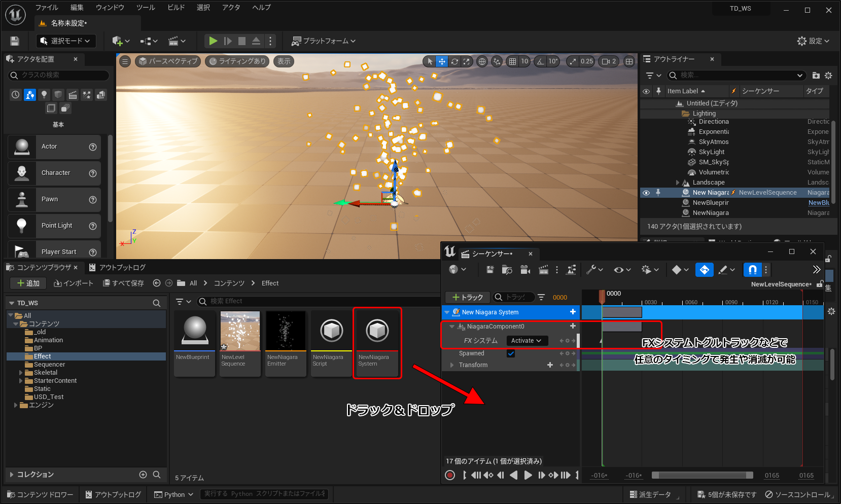Click the sequencer record button
841x504 pixels.
coord(449,475)
